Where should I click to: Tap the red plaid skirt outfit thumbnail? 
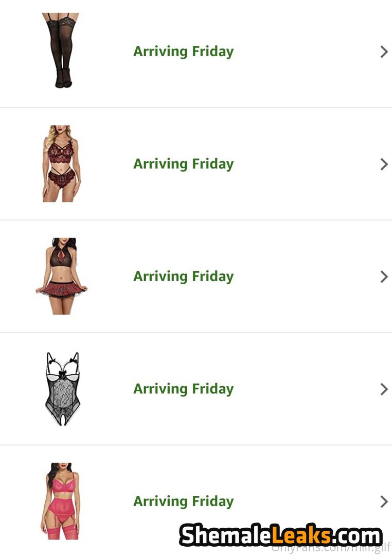click(61, 276)
